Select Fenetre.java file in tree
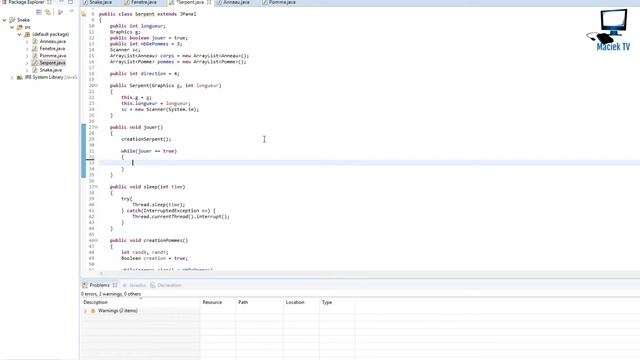640x360 pixels. [x=52, y=49]
